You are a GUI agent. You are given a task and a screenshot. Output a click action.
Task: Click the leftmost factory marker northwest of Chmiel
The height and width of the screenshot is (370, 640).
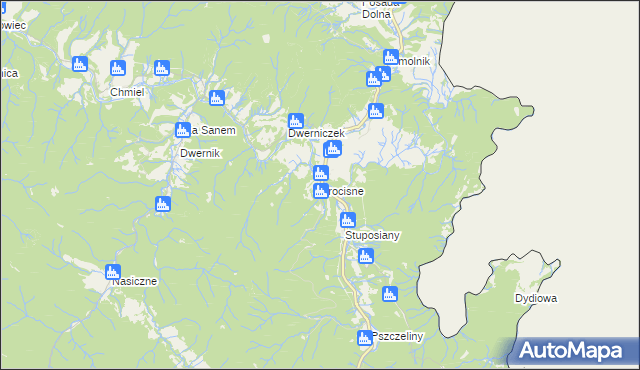point(80,64)
